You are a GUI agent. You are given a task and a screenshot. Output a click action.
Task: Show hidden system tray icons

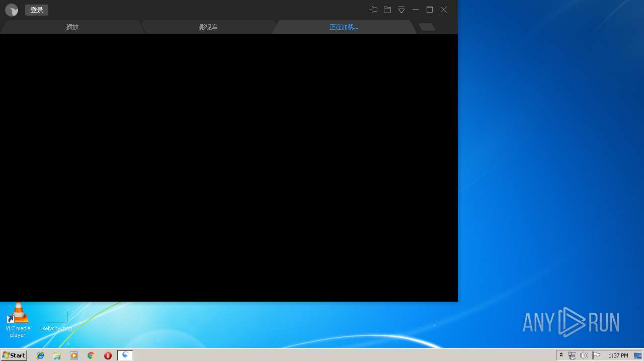point(561,355)
